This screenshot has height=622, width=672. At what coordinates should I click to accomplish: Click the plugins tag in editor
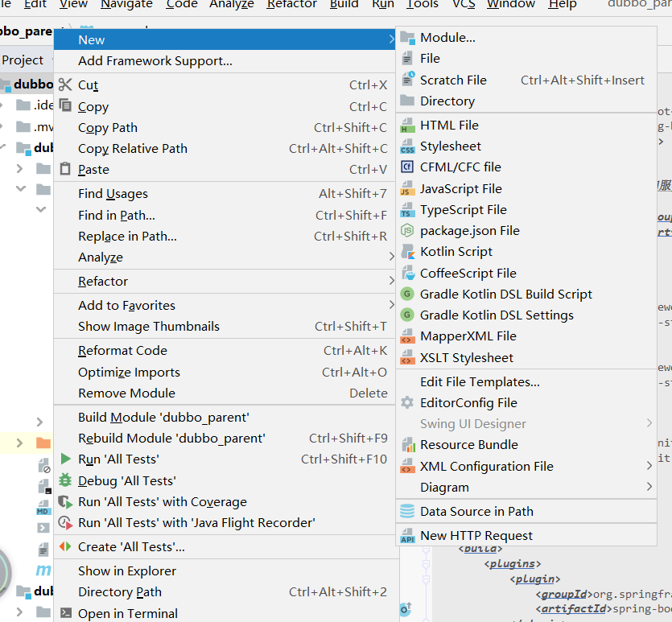(x=513, y=564)
